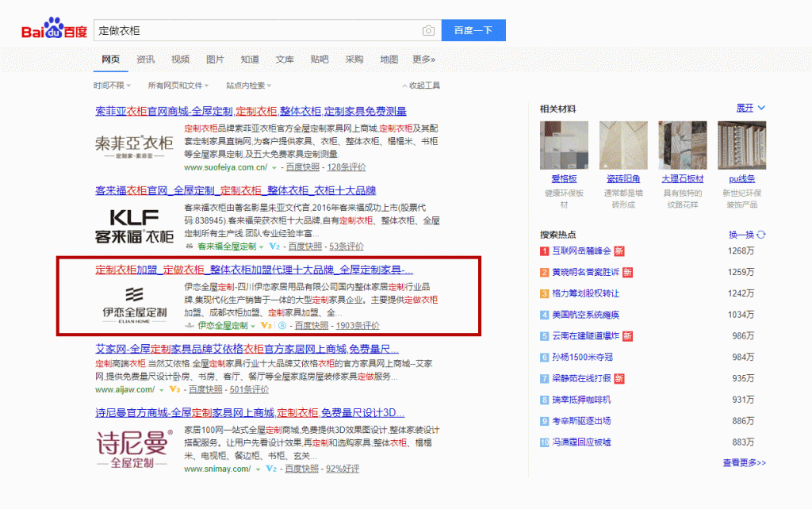View 128条评价 reviews
Image resolution: width=812 pixels, height=509 pixels.
(347, 167)
